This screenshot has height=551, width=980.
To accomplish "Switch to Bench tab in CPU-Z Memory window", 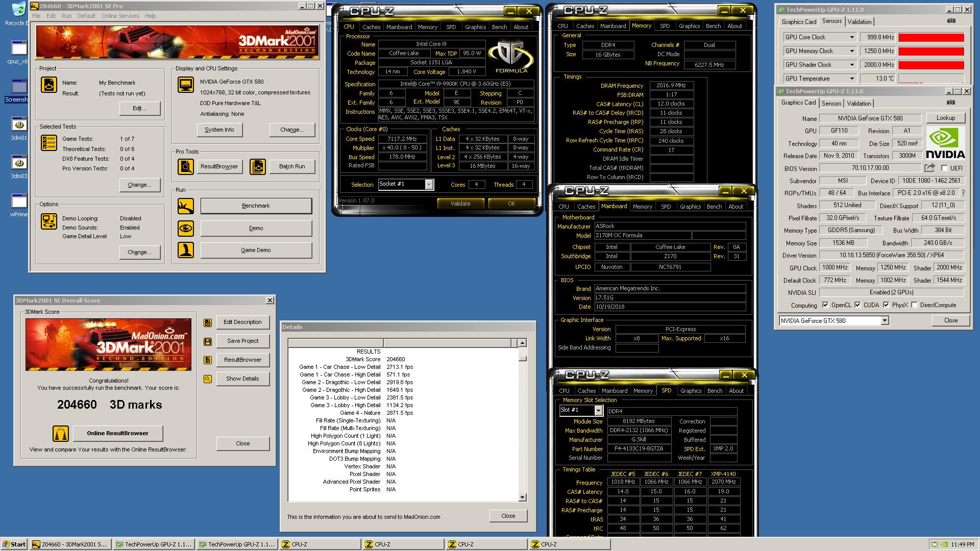I will 713,26.
